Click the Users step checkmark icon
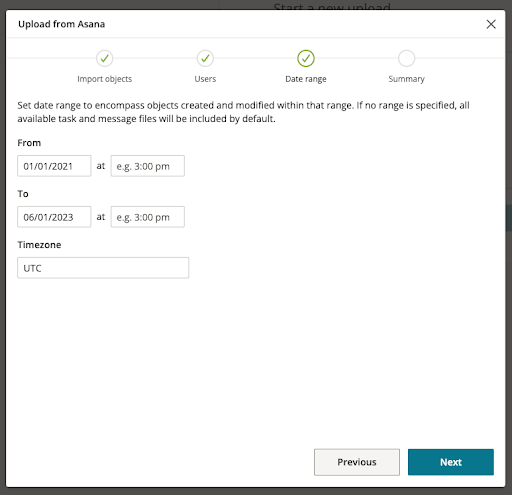 (205, 58)
